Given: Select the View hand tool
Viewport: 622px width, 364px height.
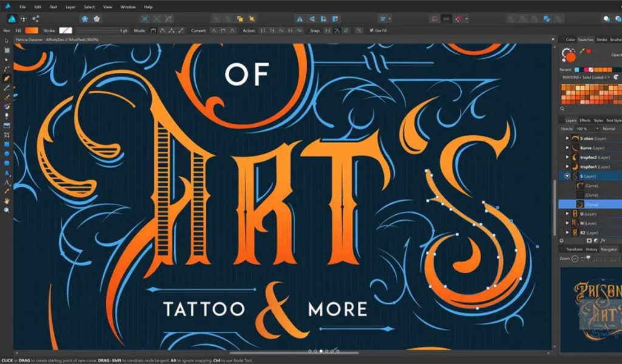Looking at the screenshot, I should point(7,201).
